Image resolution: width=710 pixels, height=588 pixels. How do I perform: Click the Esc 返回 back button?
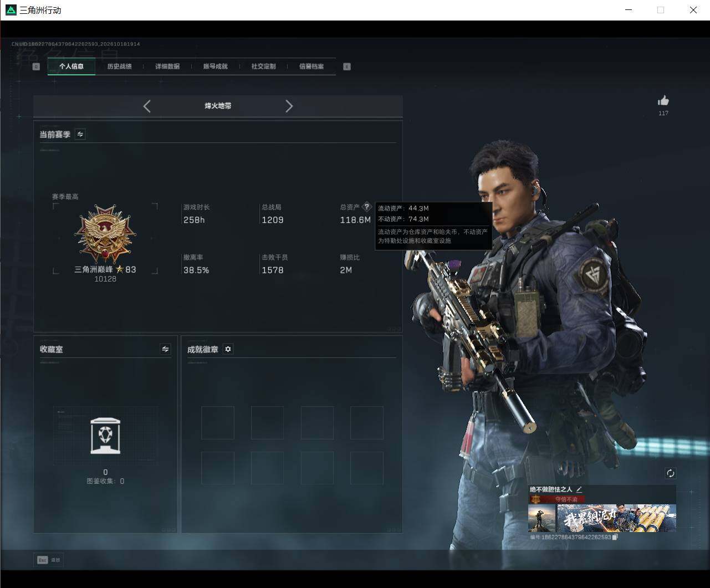pos(49,560)
